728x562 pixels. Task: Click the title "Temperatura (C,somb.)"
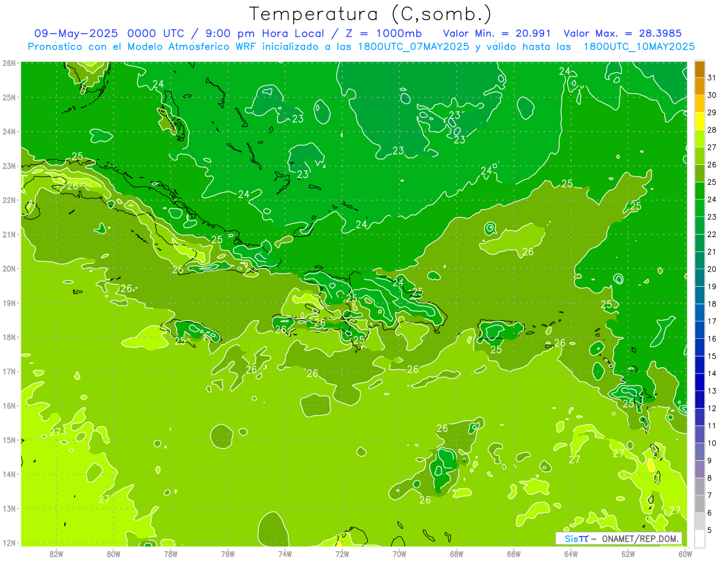tap(371, 14)
